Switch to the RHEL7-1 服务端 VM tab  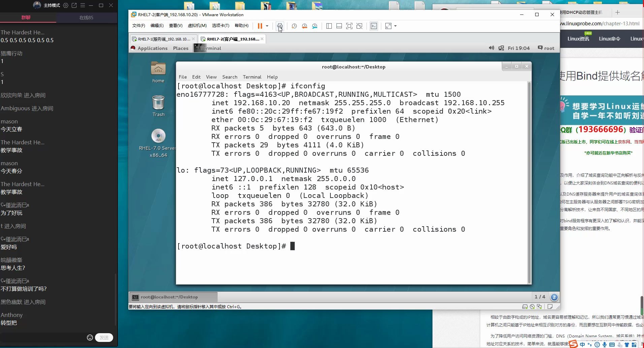click(162, 39)
